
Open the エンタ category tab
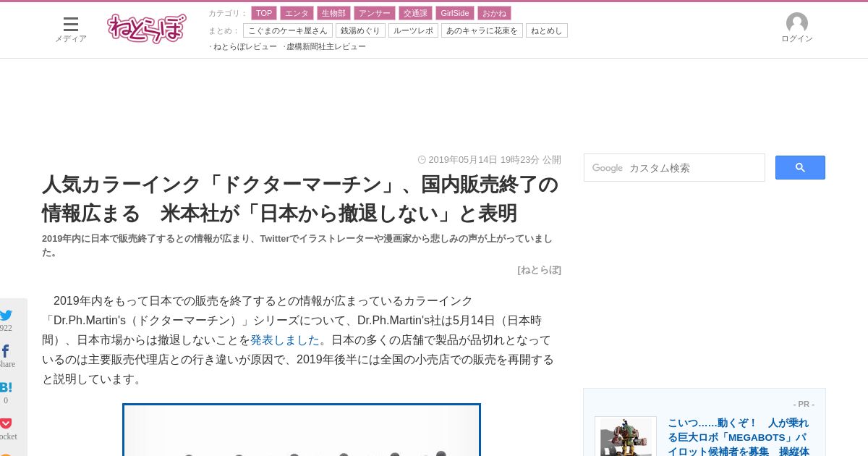(x=297, y=13)
